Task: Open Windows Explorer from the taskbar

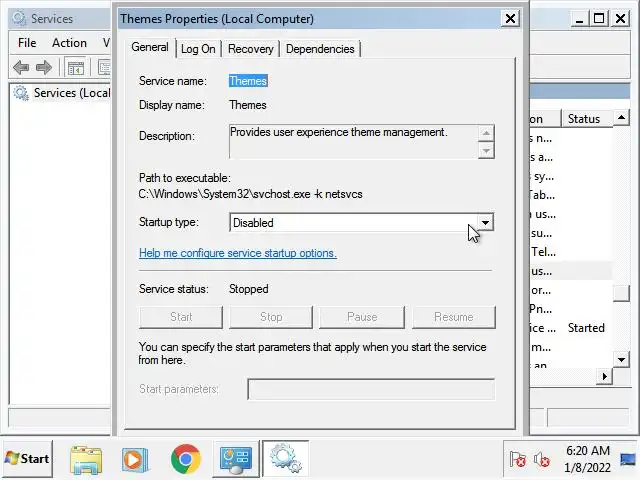Action: tap(86, 460)
